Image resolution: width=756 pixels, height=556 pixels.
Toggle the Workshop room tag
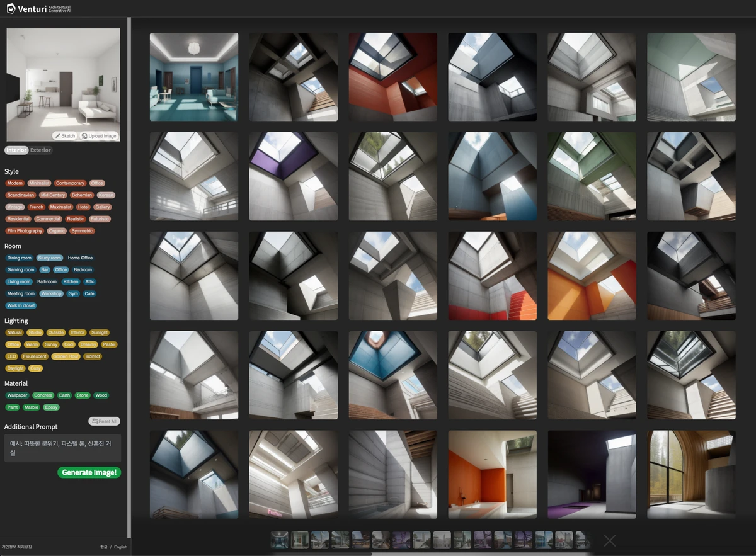pyautogui.click(x=52, y=294)
